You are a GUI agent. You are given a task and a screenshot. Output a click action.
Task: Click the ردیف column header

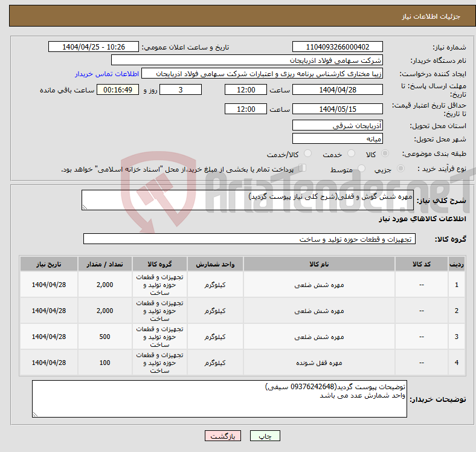[456, 264]
